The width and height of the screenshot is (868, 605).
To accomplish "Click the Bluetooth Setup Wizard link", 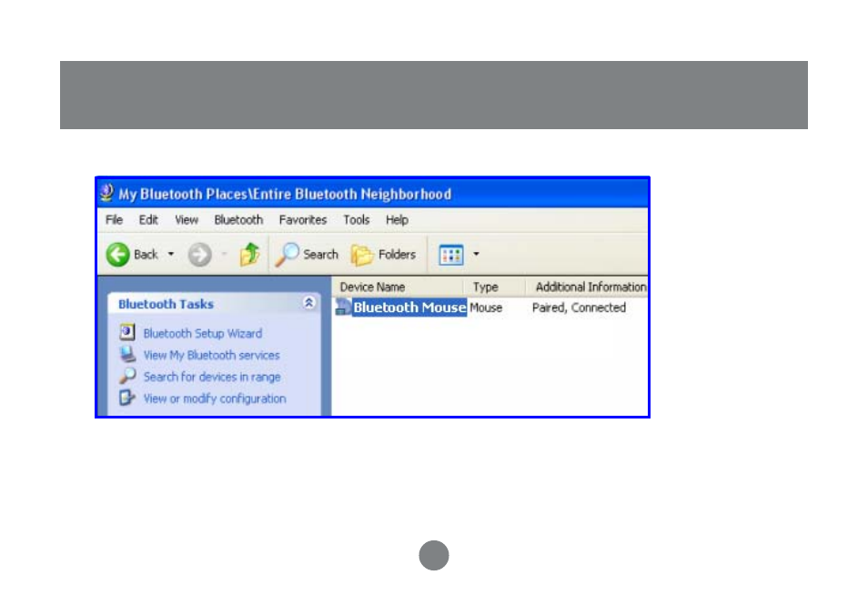I will 203,333.
